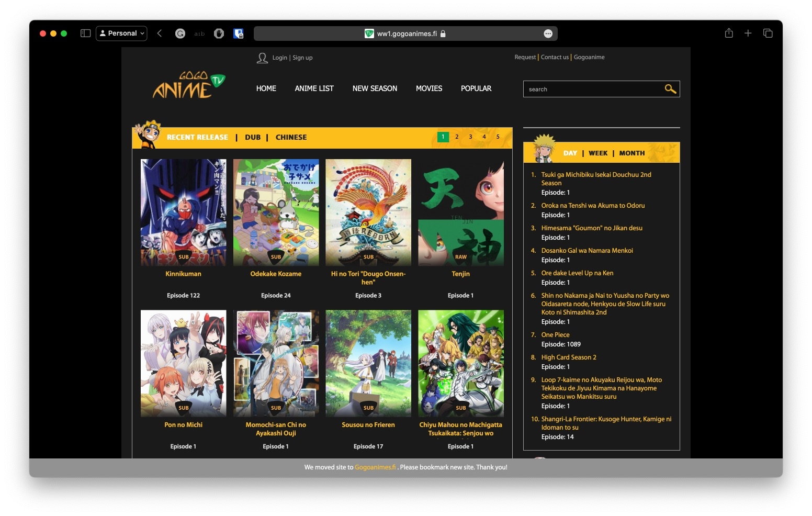Click the search magnifier icon

[670, 89]
